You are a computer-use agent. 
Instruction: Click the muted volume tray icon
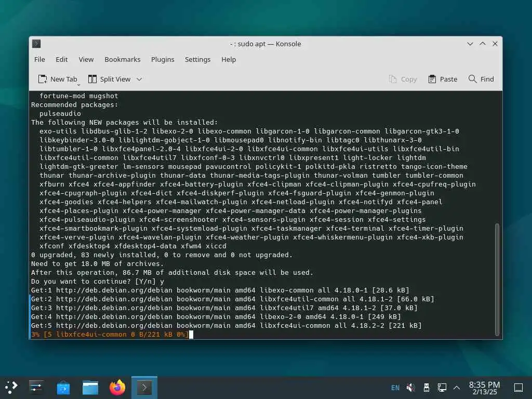410,388
